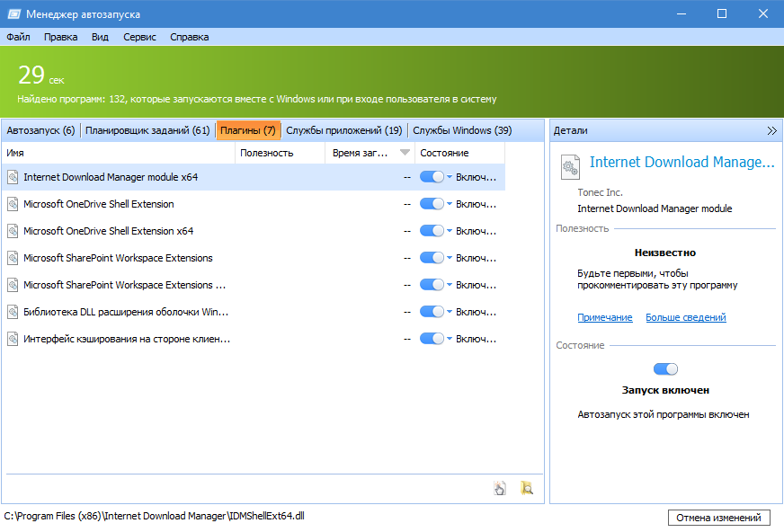
Task: Open the Вид menu
Action: click(100, 37)
